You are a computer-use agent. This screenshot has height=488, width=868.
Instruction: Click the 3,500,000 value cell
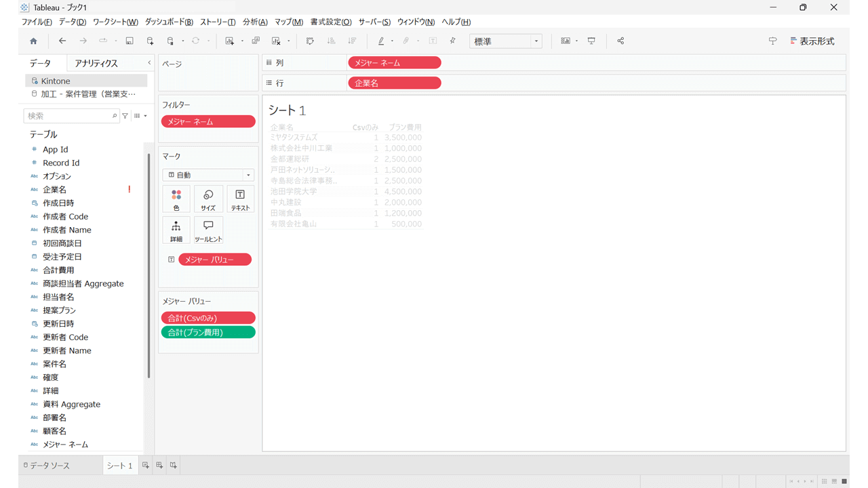403,138
